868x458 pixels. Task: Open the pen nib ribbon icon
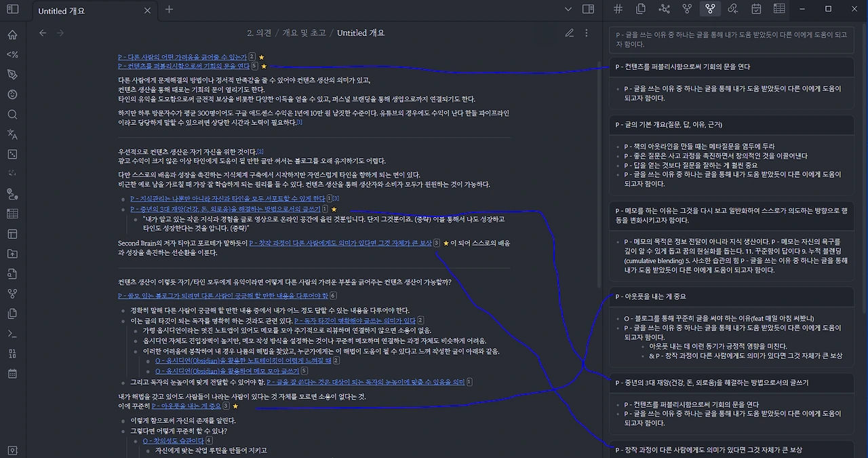point(12,75)
